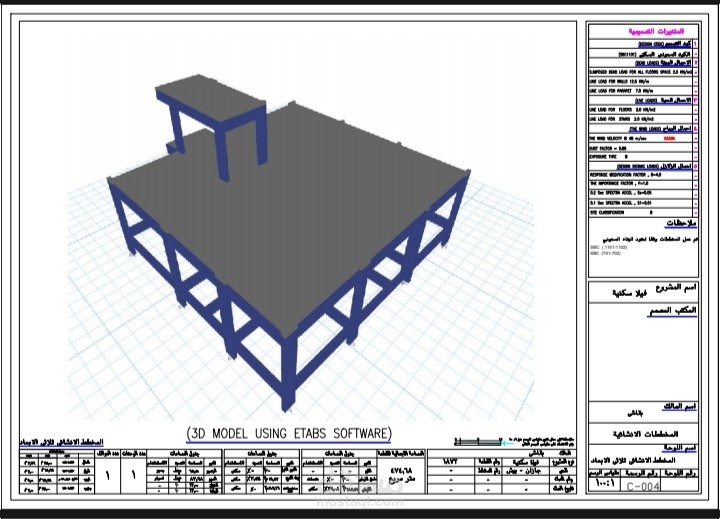
Task: Click the graphic scale bar above bottom table
Action: pos(478,442)
